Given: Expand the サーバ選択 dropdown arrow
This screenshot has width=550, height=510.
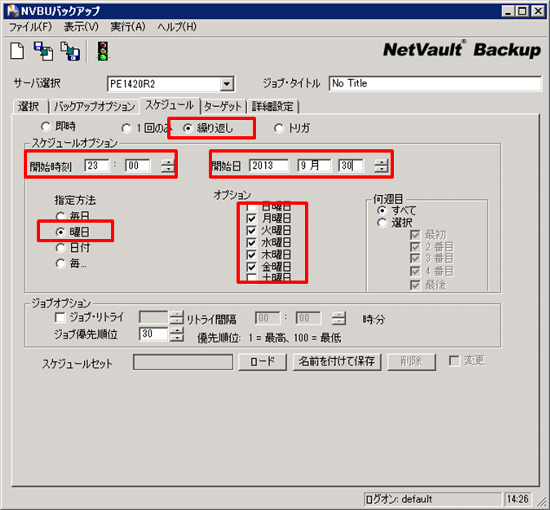Looking at the screenshot, I should (227, 84).
